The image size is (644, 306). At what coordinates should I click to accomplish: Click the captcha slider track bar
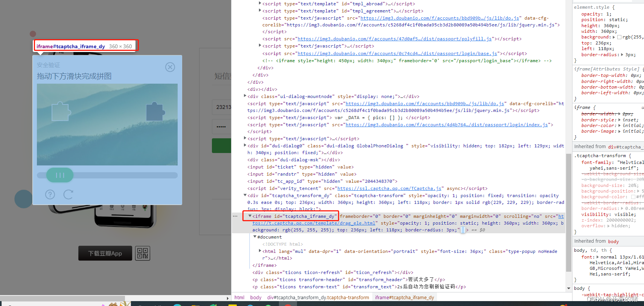click(x=107, y=175)
